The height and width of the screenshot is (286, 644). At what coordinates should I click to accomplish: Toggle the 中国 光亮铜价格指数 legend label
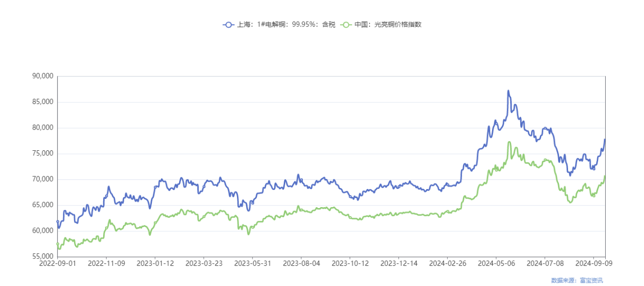coord(387,24)
